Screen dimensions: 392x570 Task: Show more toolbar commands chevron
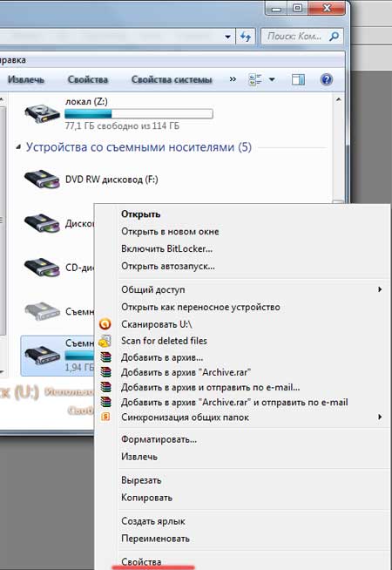point(233,79)
